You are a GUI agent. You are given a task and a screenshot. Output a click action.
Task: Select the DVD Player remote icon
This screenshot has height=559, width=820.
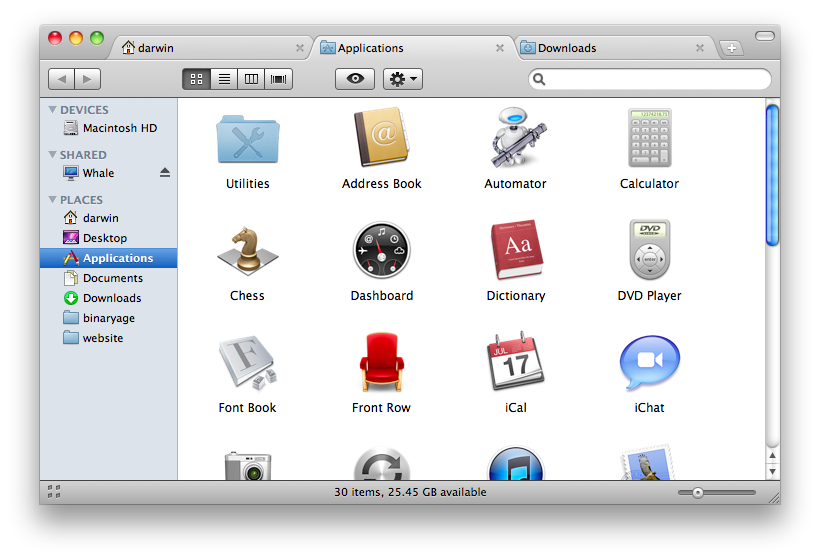(650, 249)
